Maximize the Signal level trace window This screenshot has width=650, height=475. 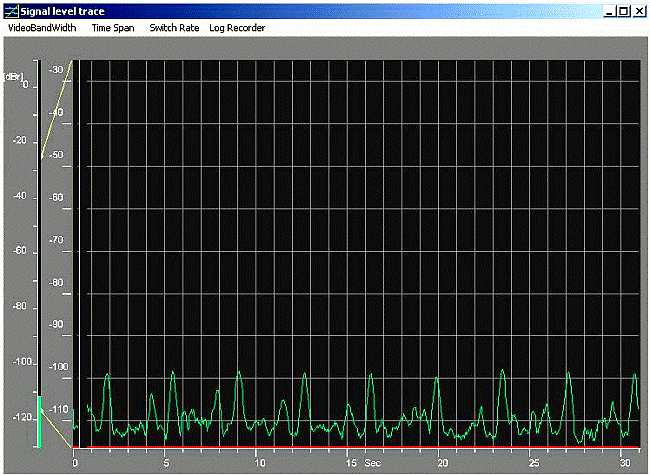pos(624,10)
